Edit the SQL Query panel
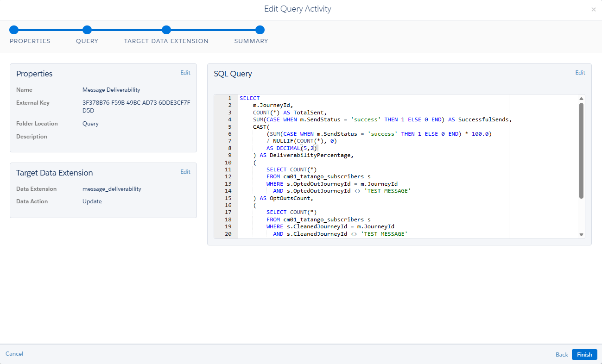 [580, 73]
